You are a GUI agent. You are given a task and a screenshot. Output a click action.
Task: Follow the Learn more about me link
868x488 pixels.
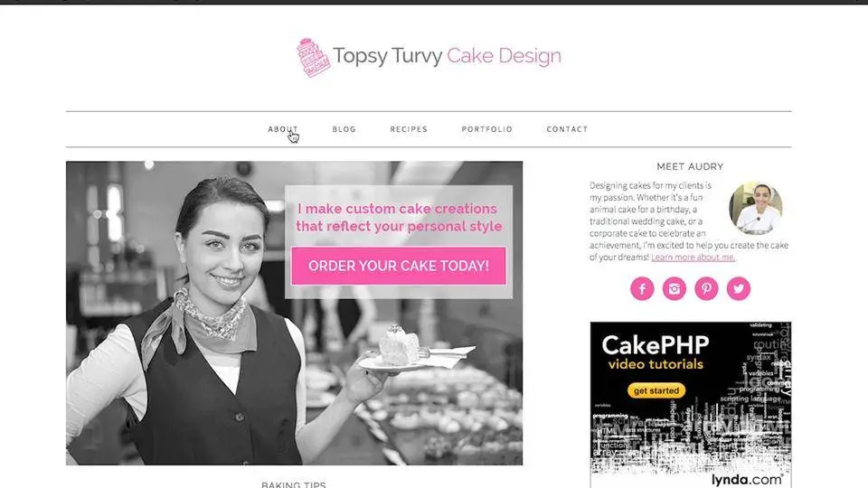coord(693,258)
